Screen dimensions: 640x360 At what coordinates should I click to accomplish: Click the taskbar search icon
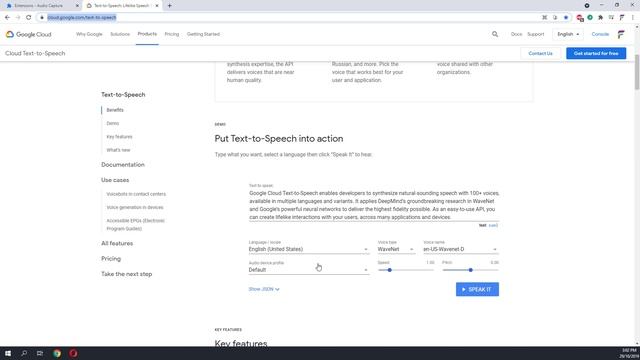(x=24, y=353)
